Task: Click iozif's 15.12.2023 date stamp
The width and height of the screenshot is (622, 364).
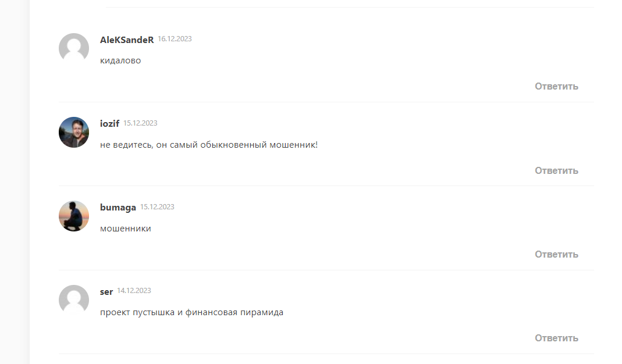Action: tap(140, 123)
